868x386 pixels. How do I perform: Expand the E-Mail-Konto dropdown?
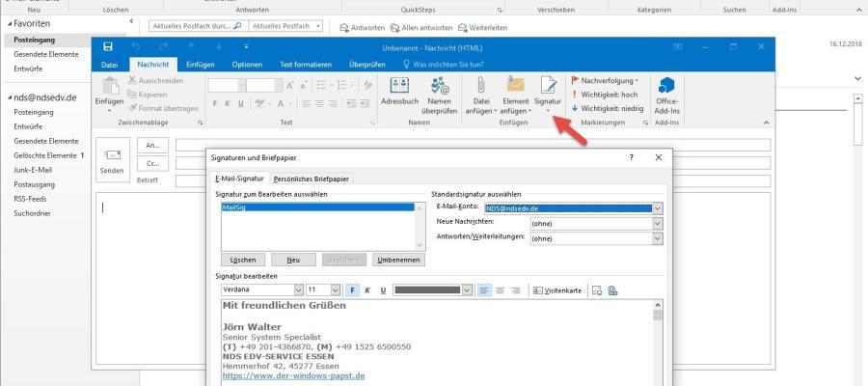[x=658, y=207]
